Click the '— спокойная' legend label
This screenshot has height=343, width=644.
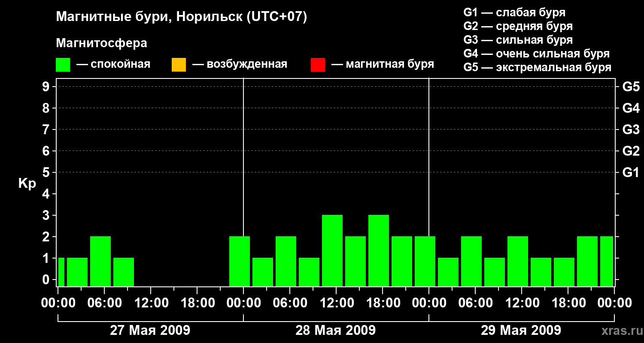point(113,64)
